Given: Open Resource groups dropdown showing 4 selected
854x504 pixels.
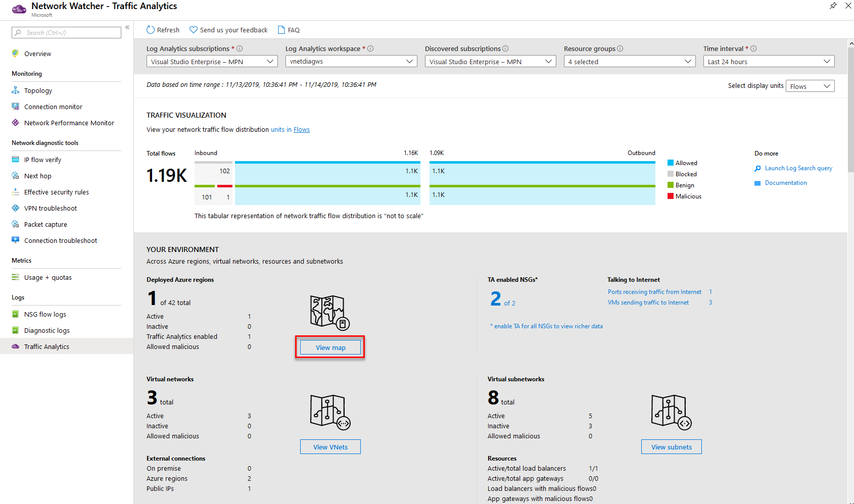Looking at the screenshot, I should (630, 62).
